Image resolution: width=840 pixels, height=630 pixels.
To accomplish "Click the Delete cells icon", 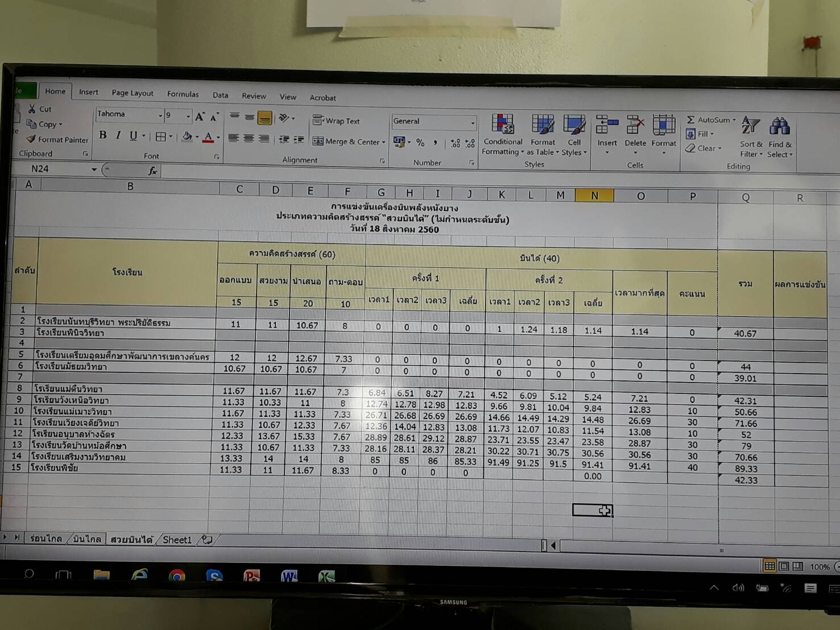I will pos(635,126).
